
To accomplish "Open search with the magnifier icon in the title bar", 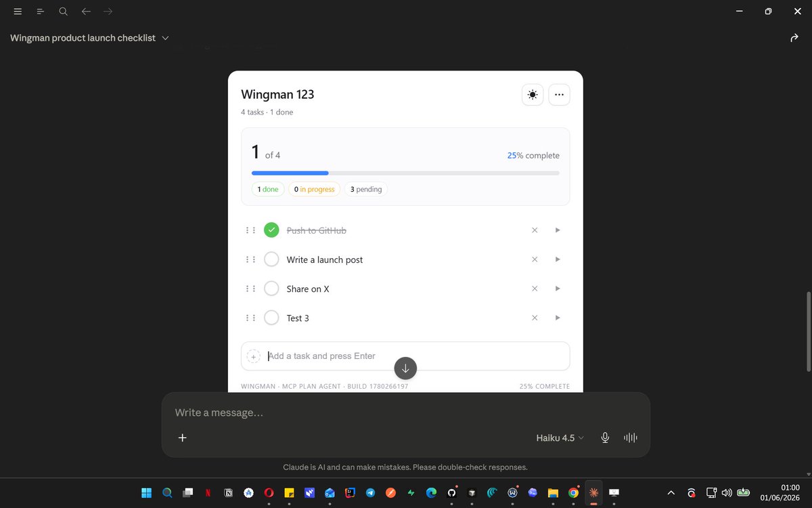I will (63, 12).
